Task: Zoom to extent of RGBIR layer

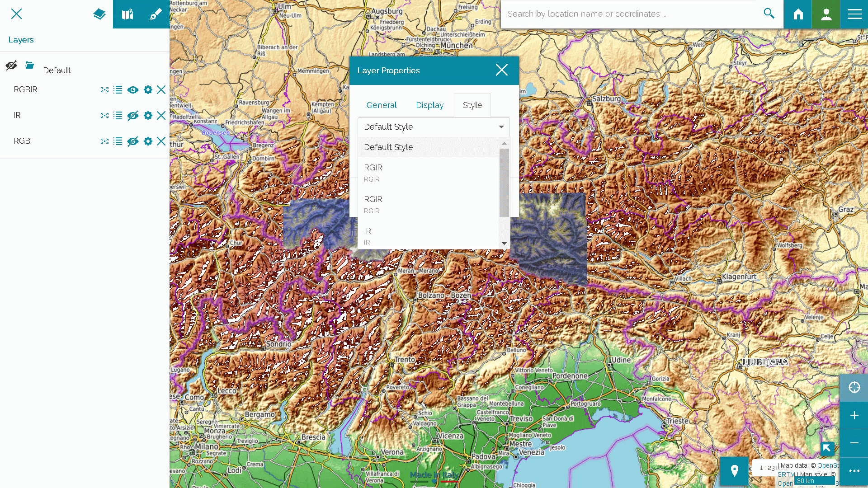Action: coord(104,90)
